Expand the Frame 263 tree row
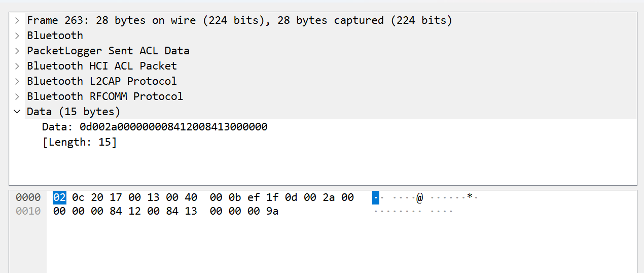644x273 pixels. pyautogui.click(x=17, y=20)
